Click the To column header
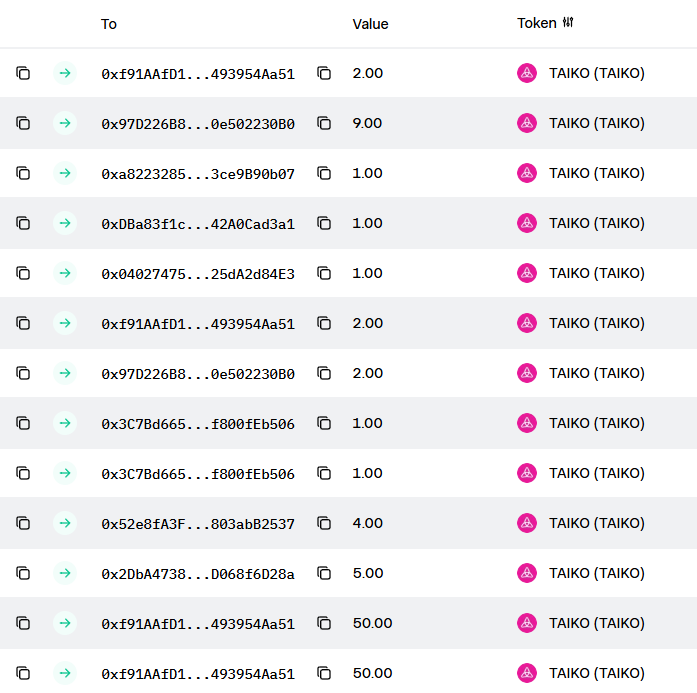Screen dimensions: 697x693 109,24
